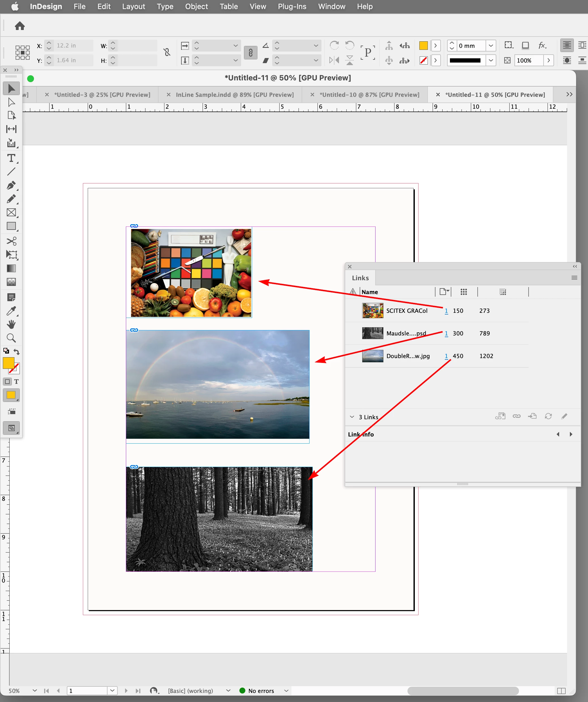Viewport: 588px width, 702px height.
Task: Click Relink icon in Links panel
Action: pos(516,416)
